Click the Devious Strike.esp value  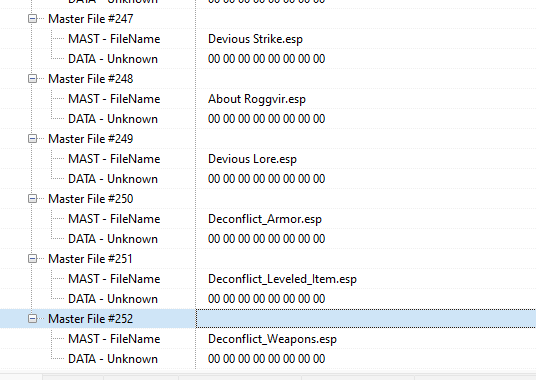pyautogui.click(x=255, y=39)
